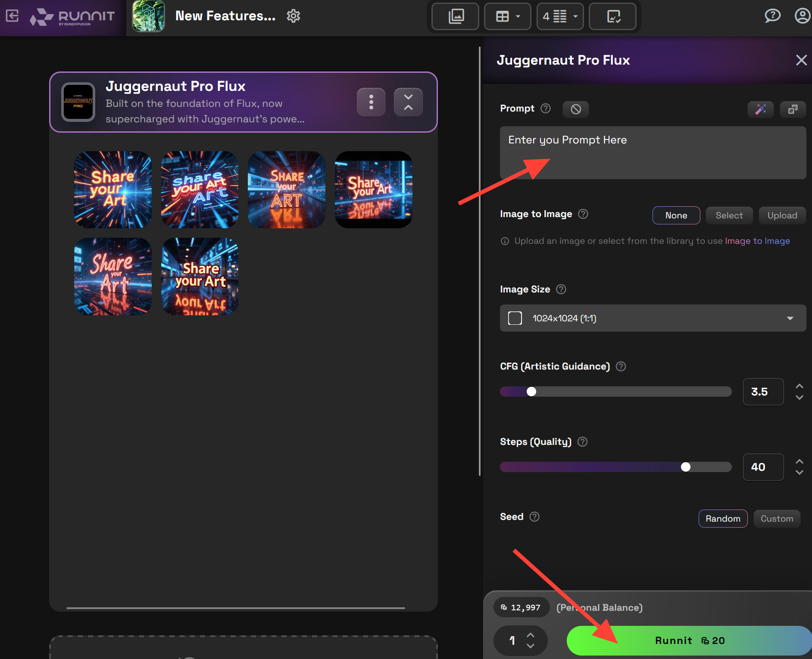Click the Juggernaut Pro Flux card title

(175, 86)
